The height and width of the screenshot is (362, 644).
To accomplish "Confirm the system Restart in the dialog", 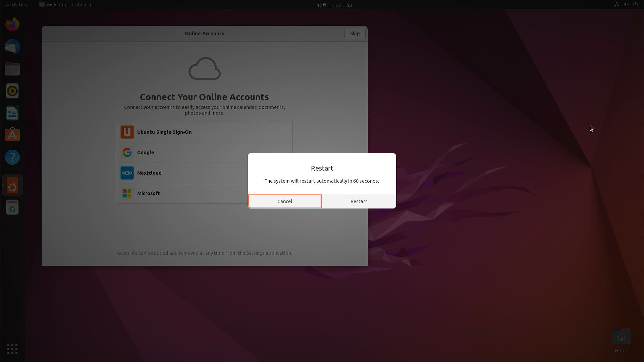I will pos(359,201).
